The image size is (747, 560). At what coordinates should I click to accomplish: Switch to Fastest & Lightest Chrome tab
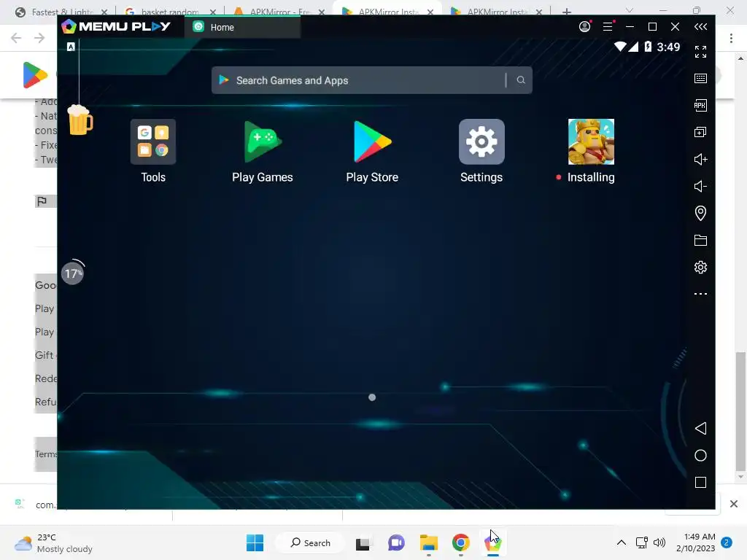(x=61, y=12)
